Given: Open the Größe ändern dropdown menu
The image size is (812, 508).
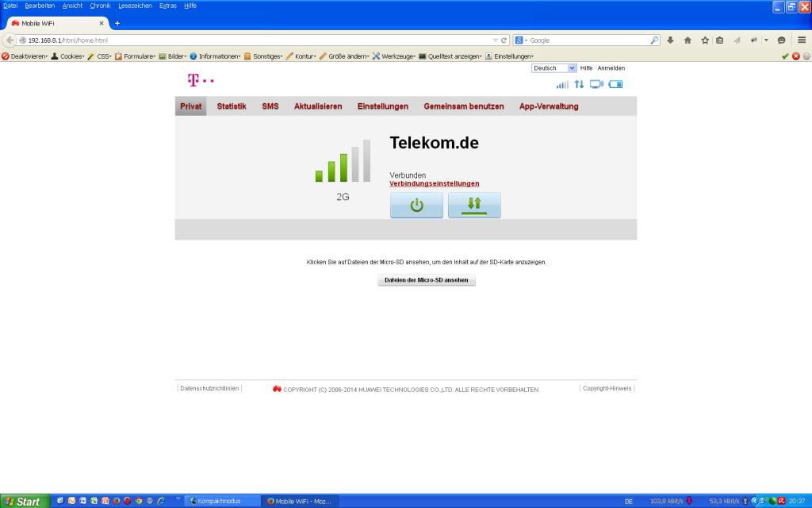Looking at the screenshot, I should click(344, 56).
